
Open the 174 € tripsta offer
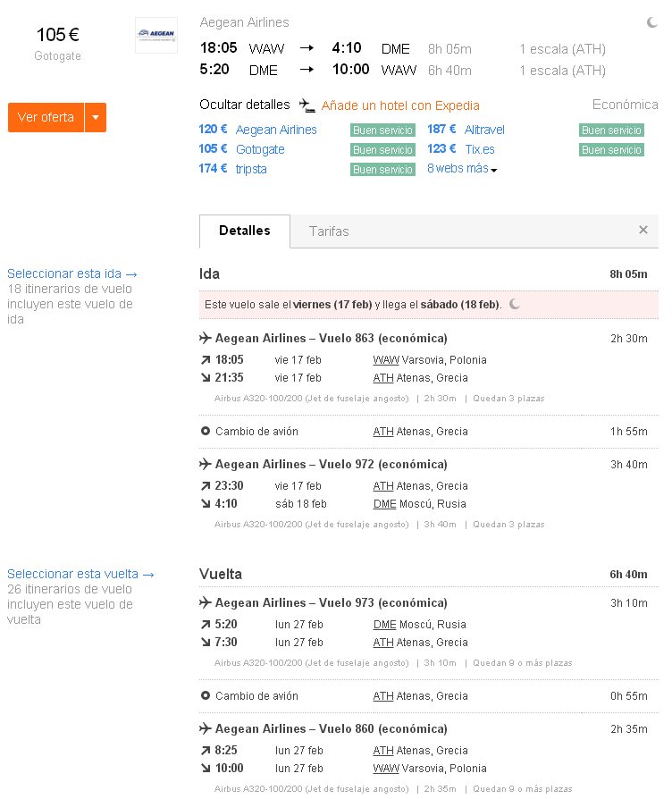click(x=233, y=169)
